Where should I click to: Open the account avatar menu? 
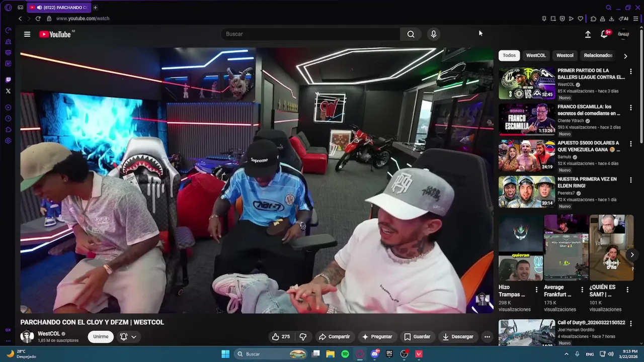coord(623,34)
